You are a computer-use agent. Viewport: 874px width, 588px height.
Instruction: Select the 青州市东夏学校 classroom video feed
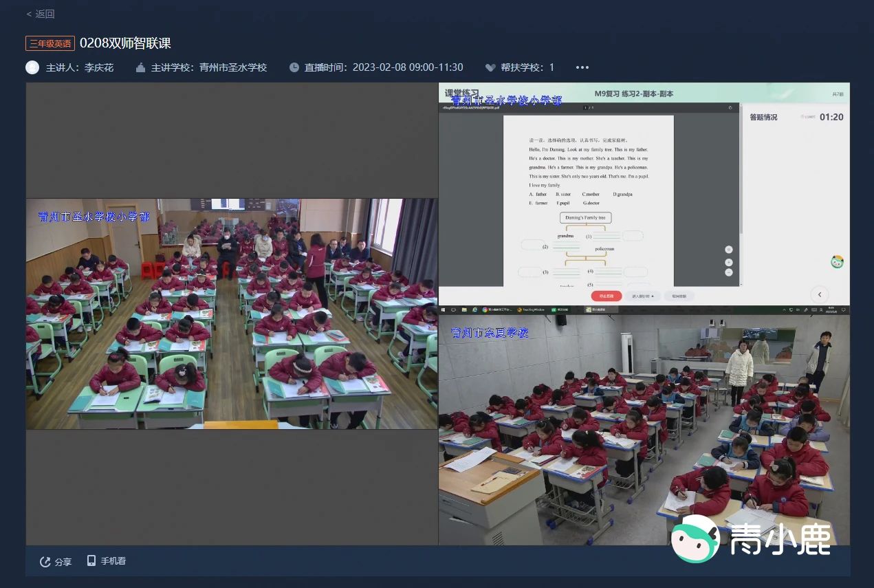[x=644, y=430]
